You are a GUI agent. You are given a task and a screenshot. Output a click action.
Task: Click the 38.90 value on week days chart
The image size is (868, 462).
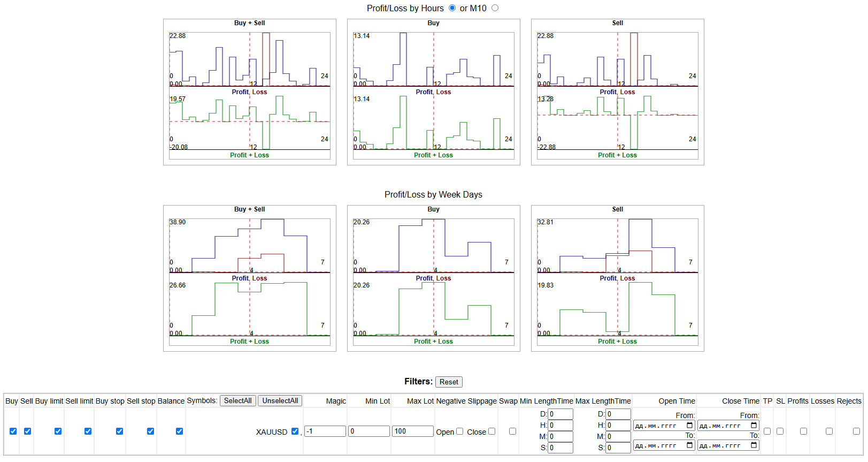pyautogui.click(x=178, y=222)
